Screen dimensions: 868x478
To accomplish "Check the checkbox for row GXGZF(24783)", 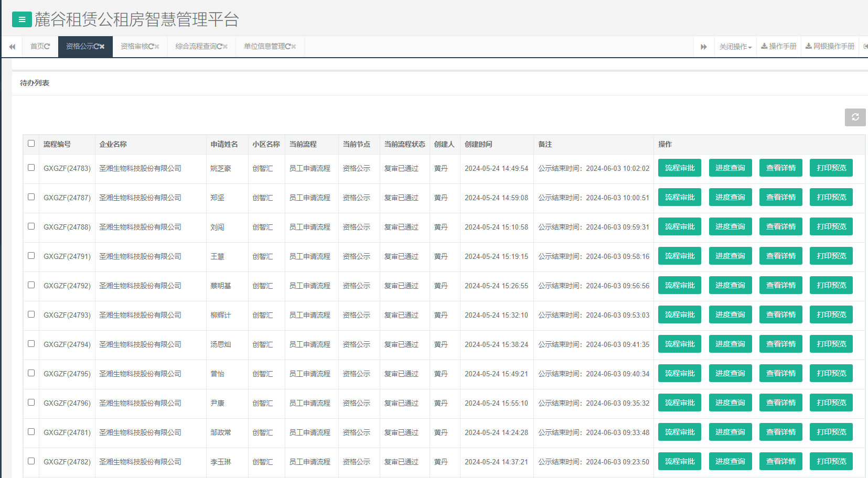I will [x=31, y=168].
